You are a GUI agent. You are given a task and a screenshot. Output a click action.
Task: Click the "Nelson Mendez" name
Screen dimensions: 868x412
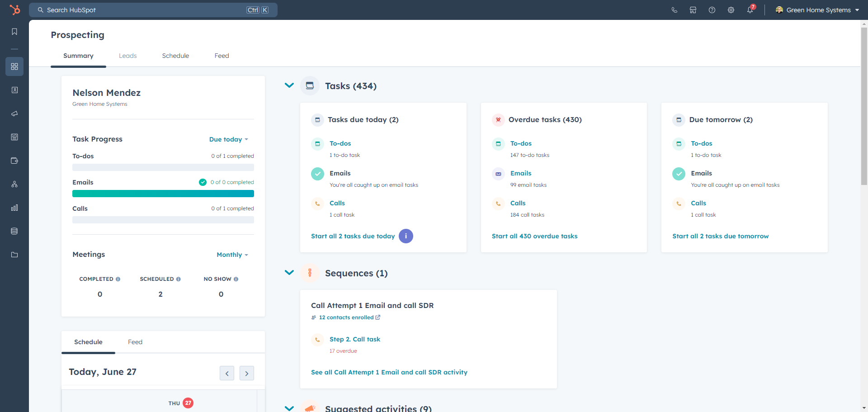click(107, 93)
